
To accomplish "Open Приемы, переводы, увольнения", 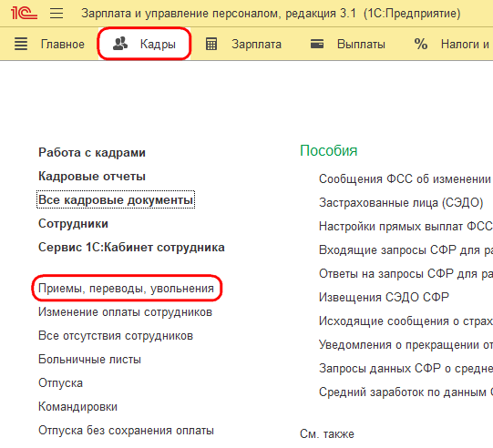I will (126, 288).
